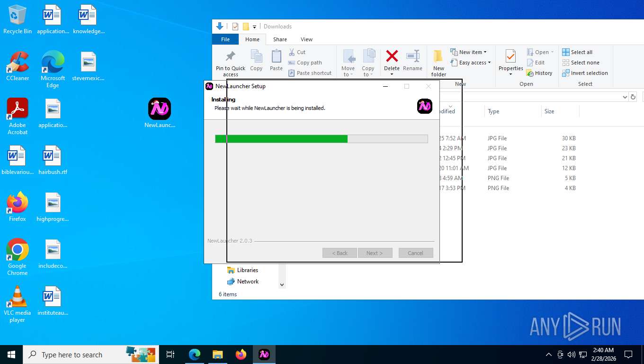Click Select none in the ribbon
Image resolution: width=644 pixels, height=364 pixels.
coord(581,63)
